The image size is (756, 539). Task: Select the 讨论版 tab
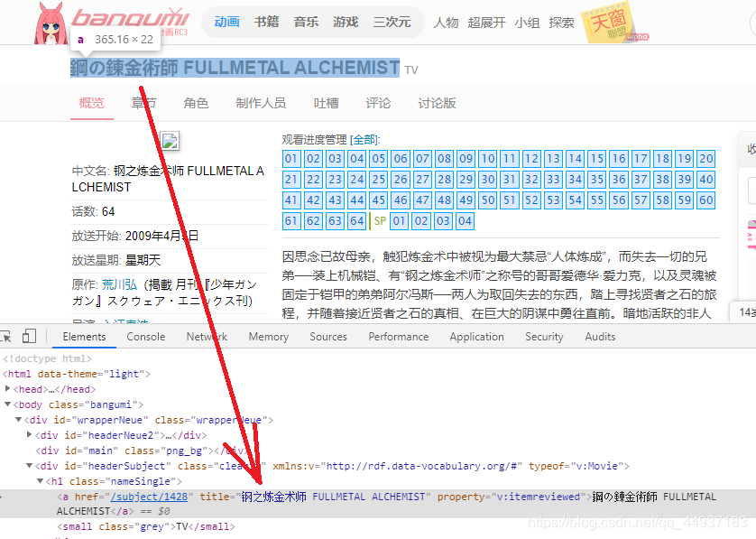point(437,103)
